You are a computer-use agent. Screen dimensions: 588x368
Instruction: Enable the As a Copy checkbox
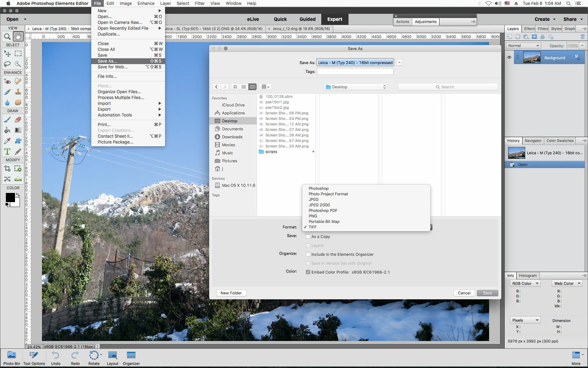pos(308,236)
